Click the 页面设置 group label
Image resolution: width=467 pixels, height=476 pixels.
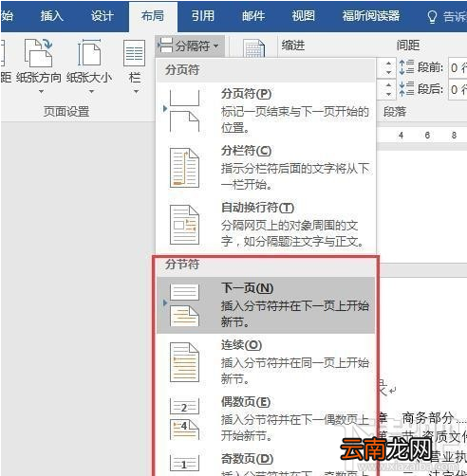tap(66, 112)
